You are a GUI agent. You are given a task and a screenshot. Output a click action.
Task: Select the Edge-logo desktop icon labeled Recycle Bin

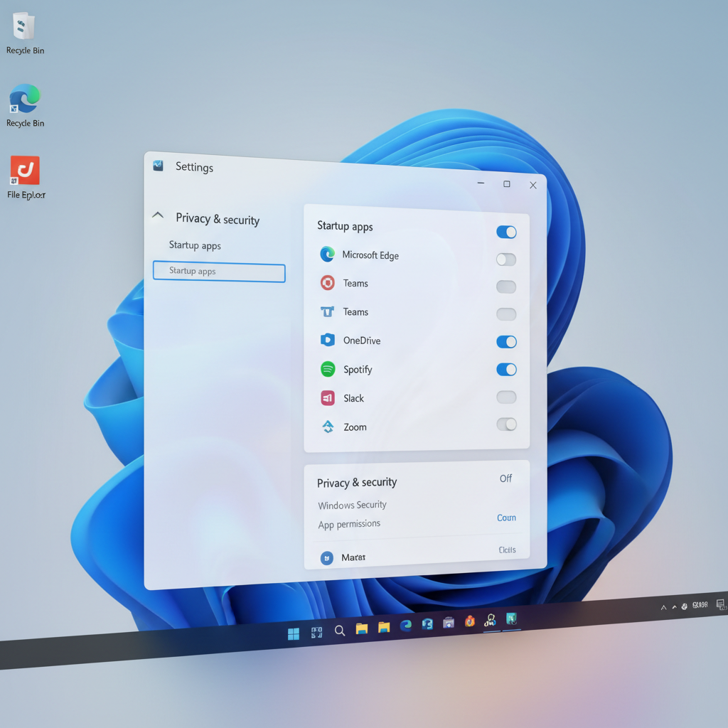coord(25,98)
